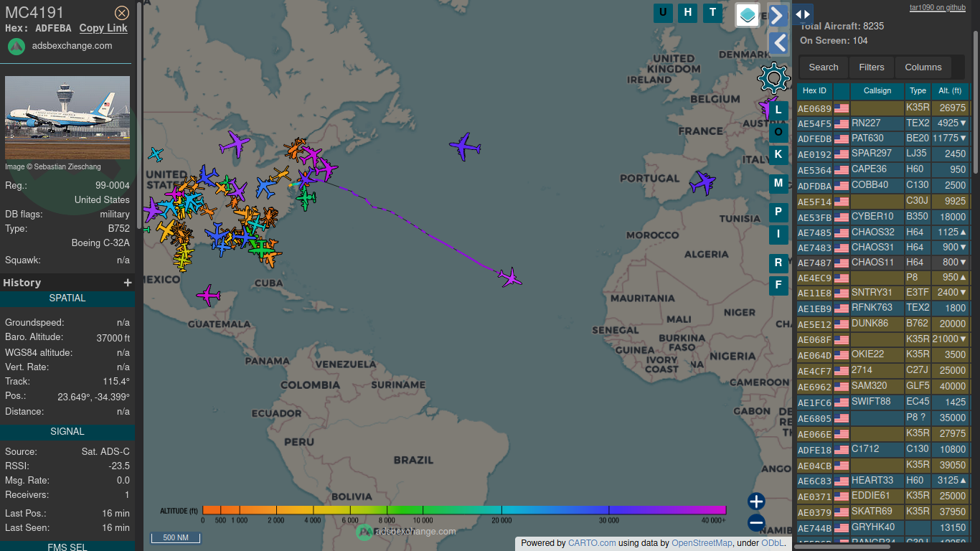Open the Columns tab
Image resolution: width=980 pixels, height=551 pixels.
point(923,67)
